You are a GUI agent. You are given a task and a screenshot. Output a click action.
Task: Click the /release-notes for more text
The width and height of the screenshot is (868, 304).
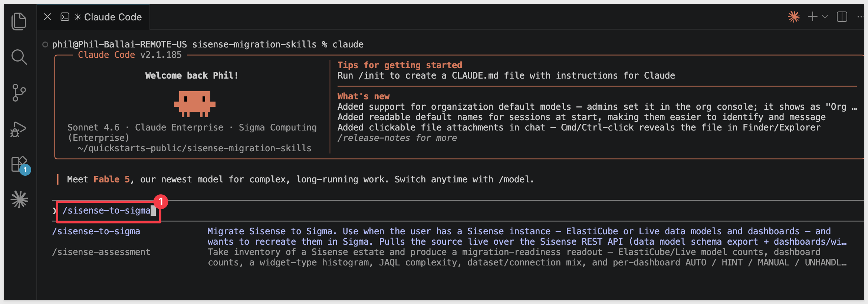397,138
